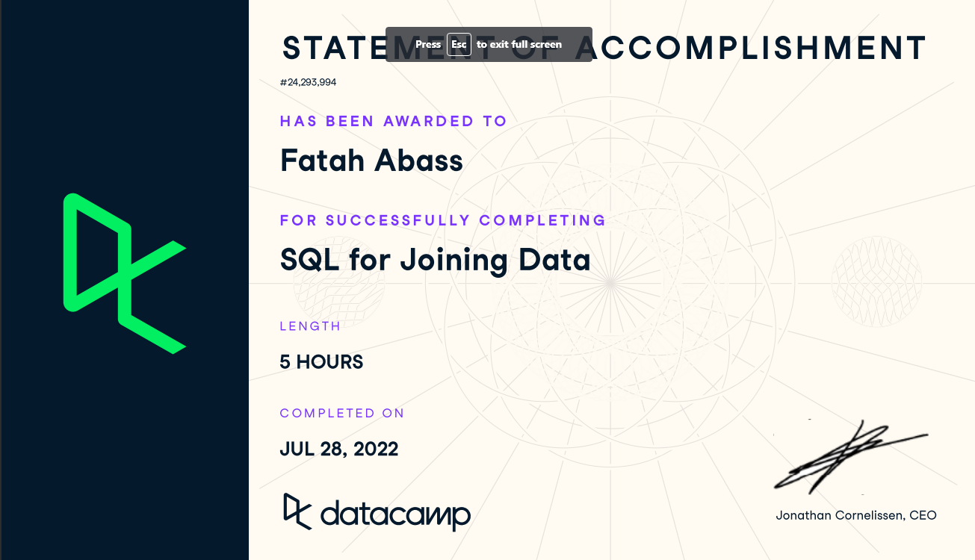
Task: Click the course title SQL for Joining Data
Action: click(436, 260)
